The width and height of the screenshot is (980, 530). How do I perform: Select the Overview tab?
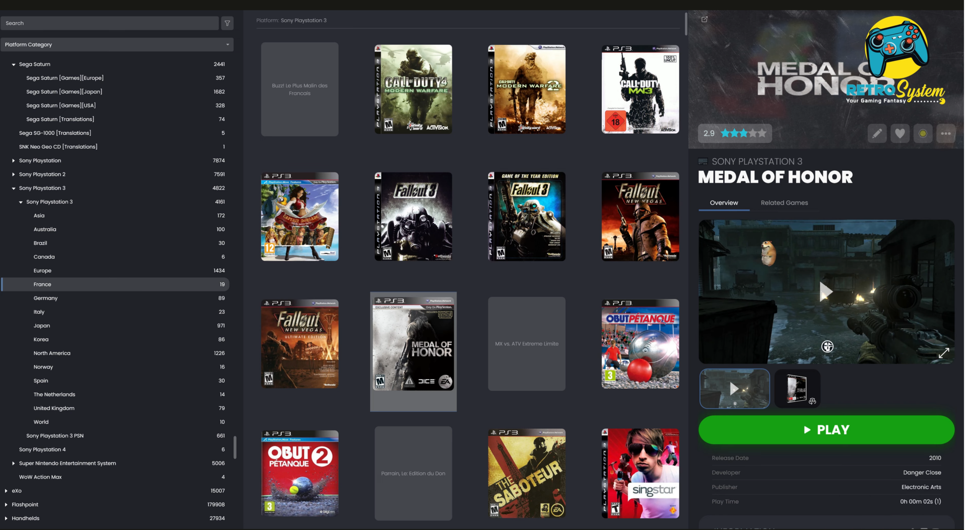(x=724, y=203)
